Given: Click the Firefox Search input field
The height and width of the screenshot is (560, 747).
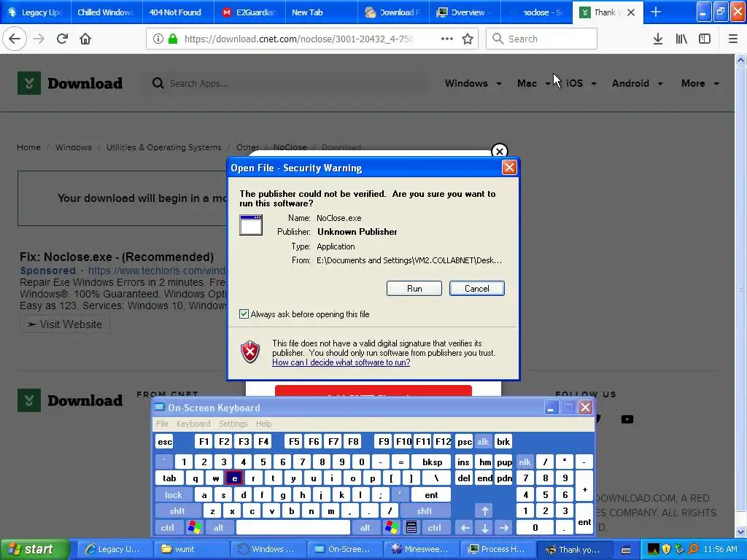Looking at the screenshot, I should pos(541,39).
